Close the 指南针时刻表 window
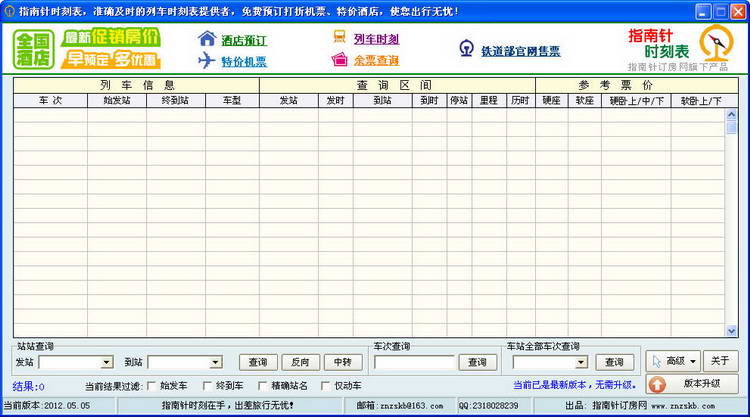This screenshot has width=750, height=417. tap(738, 11)
